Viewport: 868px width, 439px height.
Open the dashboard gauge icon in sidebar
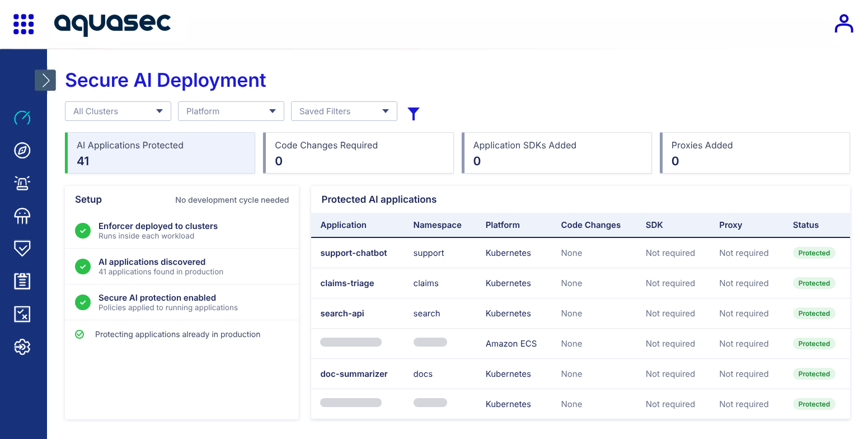[22, 118]
